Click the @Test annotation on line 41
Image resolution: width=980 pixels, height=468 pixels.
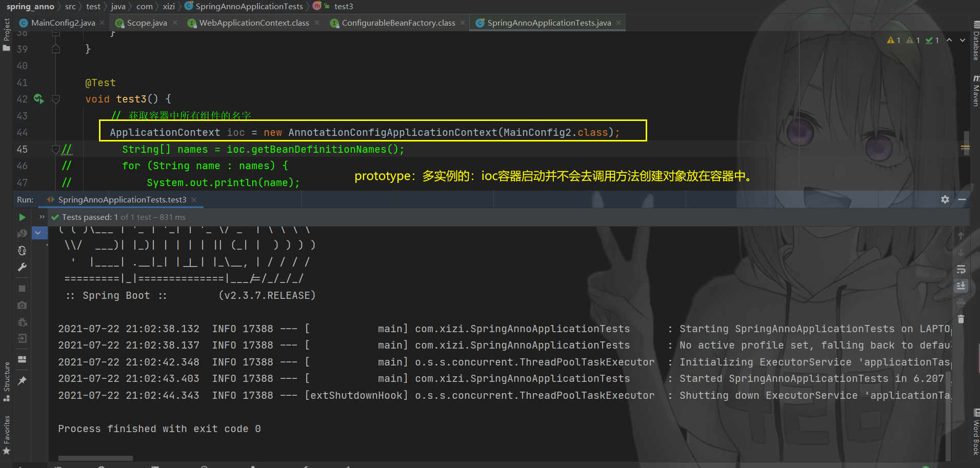[x=101, y=83]
